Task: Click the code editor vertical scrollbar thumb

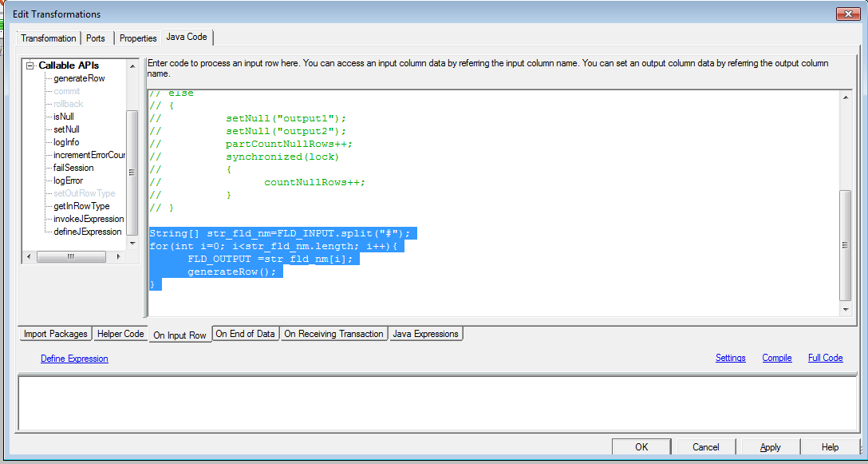Action: tap(846, 245)
